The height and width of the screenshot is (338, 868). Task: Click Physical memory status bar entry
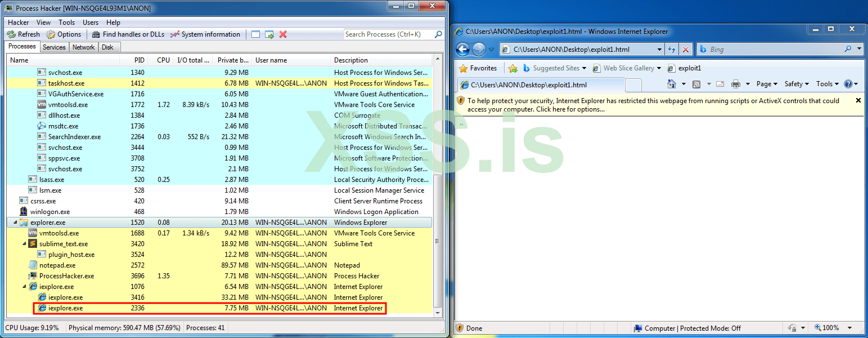[x=124, y=328]
